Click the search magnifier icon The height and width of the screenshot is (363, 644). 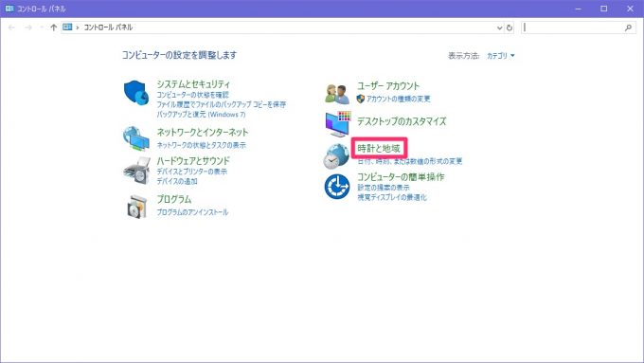[628, 27]
